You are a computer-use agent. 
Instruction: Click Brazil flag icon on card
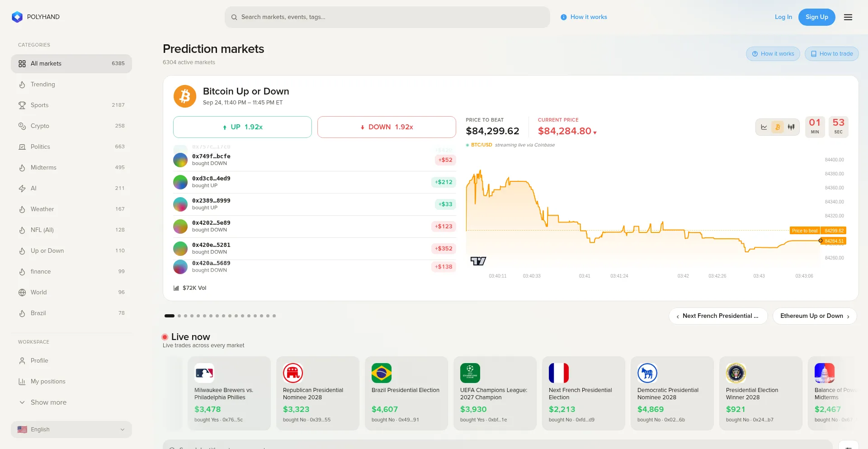pos(382,373)
